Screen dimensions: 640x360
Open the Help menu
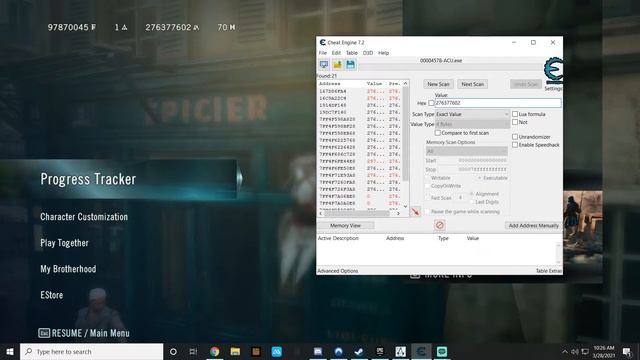coord(383,53)
